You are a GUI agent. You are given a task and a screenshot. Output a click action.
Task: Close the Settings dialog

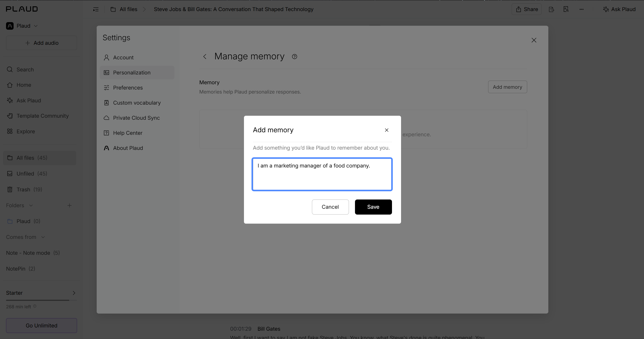(534, 40)
